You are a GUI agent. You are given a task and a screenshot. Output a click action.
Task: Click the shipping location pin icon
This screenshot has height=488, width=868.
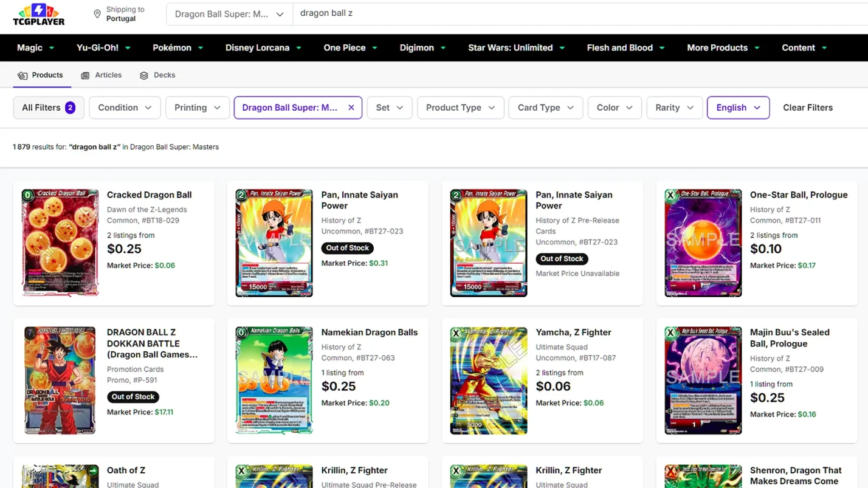[x=97, y=14]
